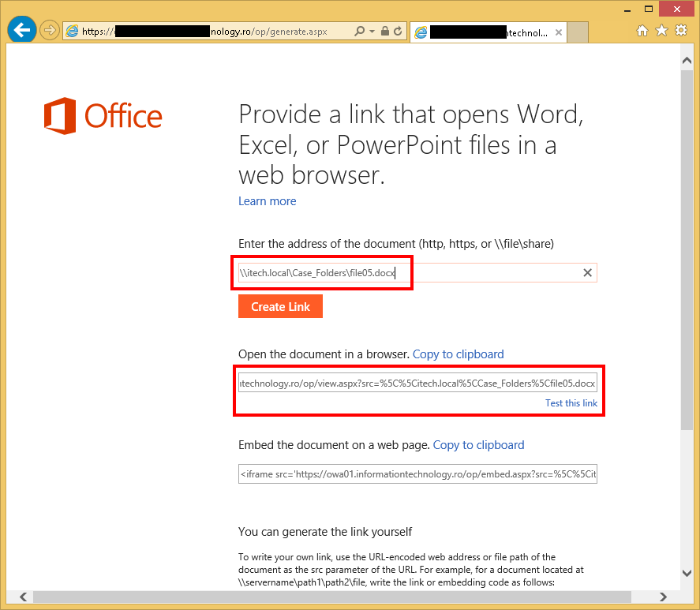This screenshot has width=700, height=610.
Task: Copy the browser link to clipboard
Action: [x=458, y=354]
